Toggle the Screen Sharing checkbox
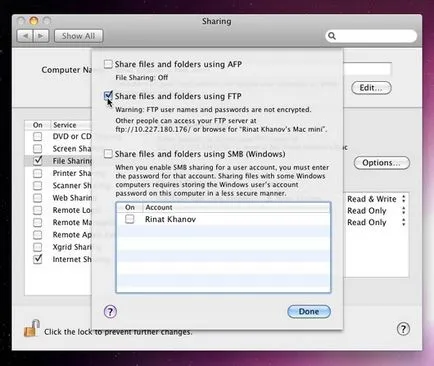Viewport: 434px width, 366px height. tap(38, 148)
